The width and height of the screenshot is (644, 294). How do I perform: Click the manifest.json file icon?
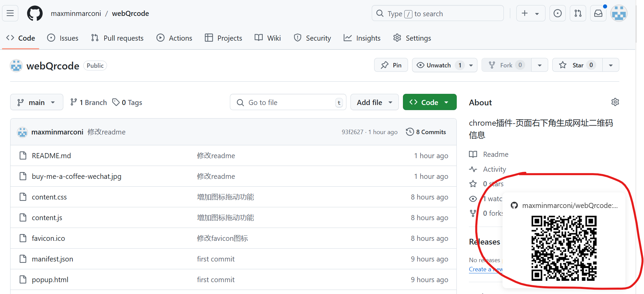tap(23, 259)
